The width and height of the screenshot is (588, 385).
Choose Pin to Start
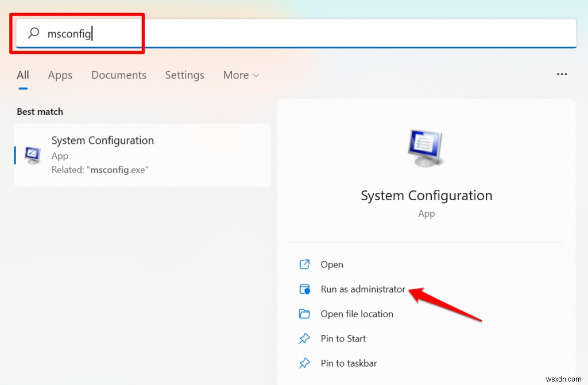[x=343, y=339]
